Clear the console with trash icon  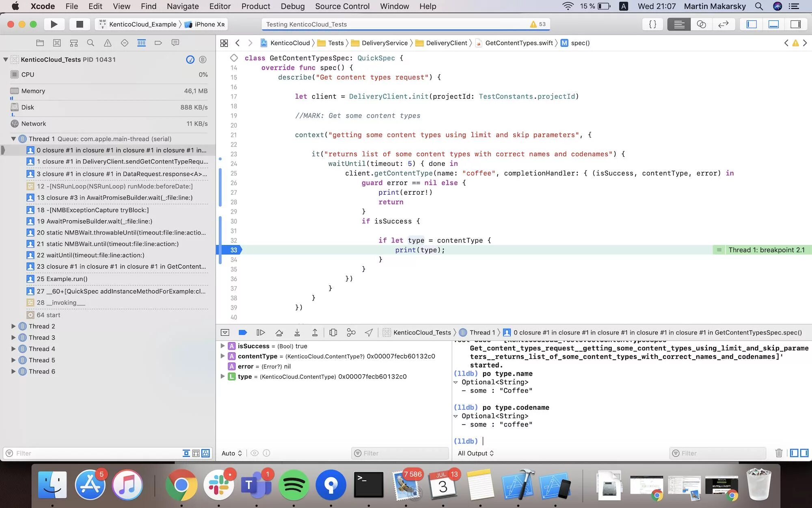[x=779, y=453]
